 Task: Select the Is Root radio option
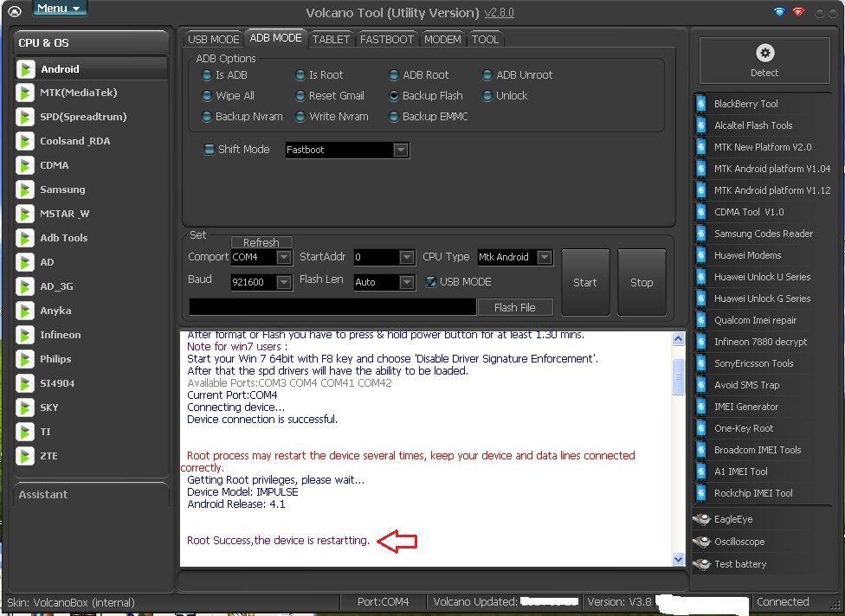click(x=300, y=75)
